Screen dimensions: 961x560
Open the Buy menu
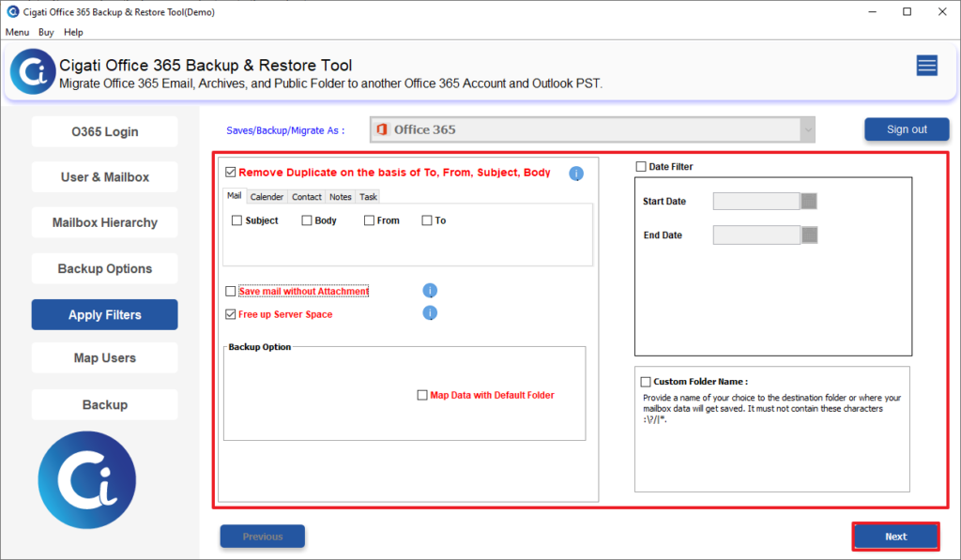[46, 32]
